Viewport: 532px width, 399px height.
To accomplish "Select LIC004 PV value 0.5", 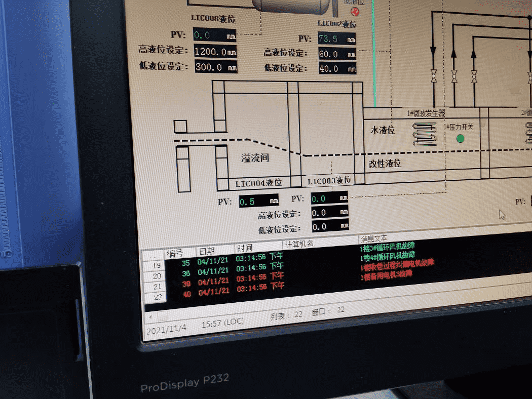I will click(259, 201).
